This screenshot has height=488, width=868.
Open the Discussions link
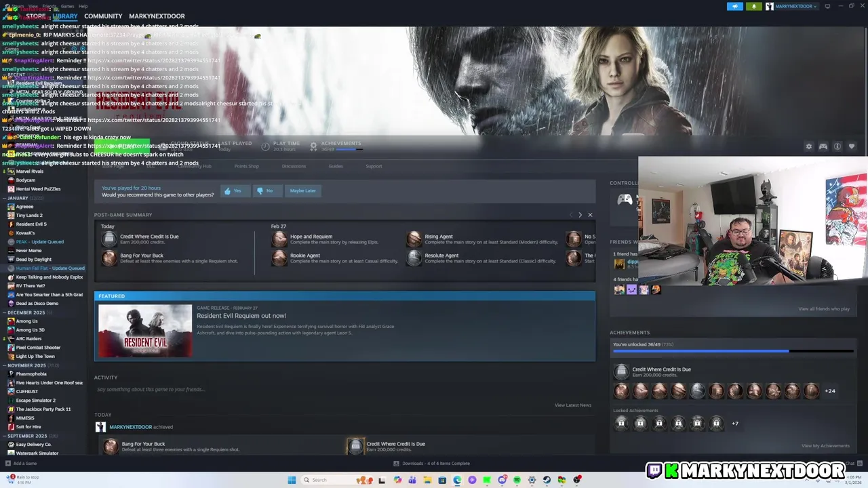(x=294, y=166)
